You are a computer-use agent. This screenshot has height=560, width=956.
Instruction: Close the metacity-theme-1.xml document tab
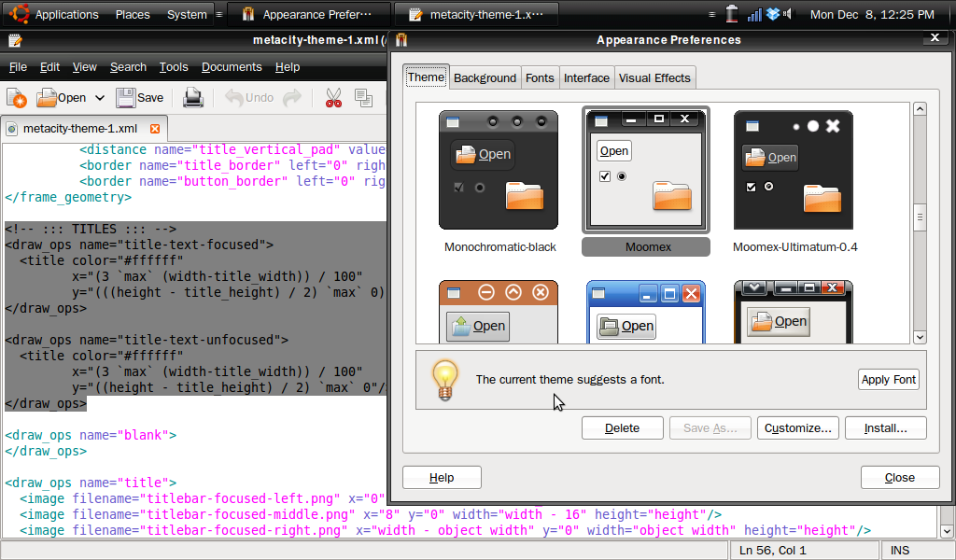click(x=155, y=129)
